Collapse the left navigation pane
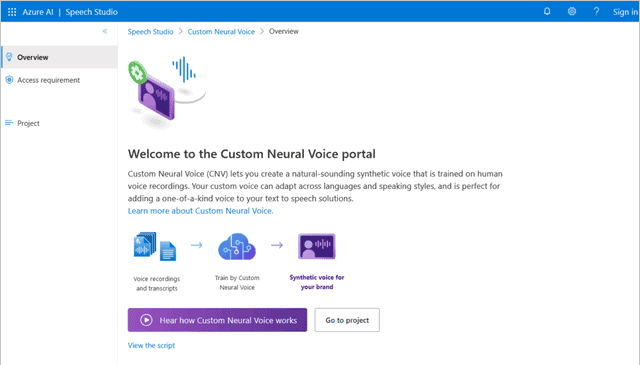 point(105,31)
